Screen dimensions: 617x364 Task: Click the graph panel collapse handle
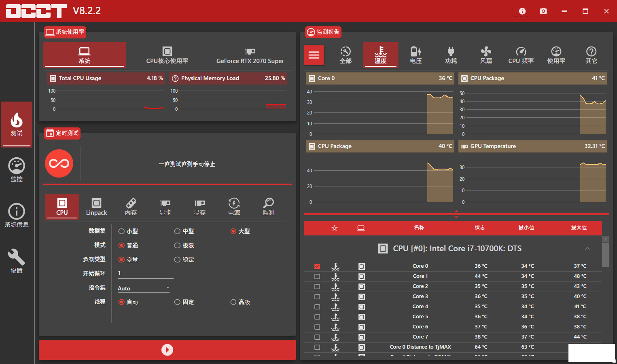pyautogui.click(x=456, y=214)
